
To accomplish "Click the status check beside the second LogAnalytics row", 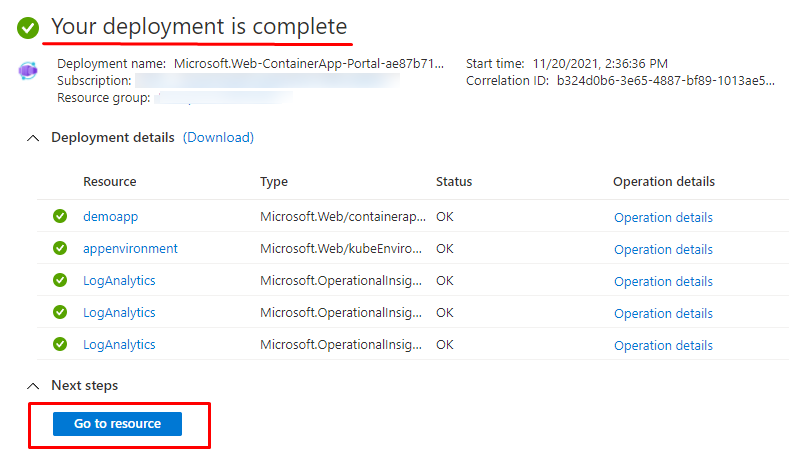I will point(60,312).
